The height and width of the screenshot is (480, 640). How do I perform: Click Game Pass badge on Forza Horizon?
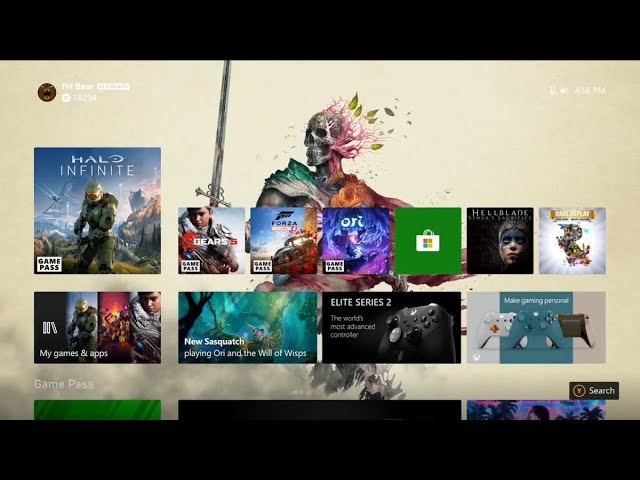[262, 266]
